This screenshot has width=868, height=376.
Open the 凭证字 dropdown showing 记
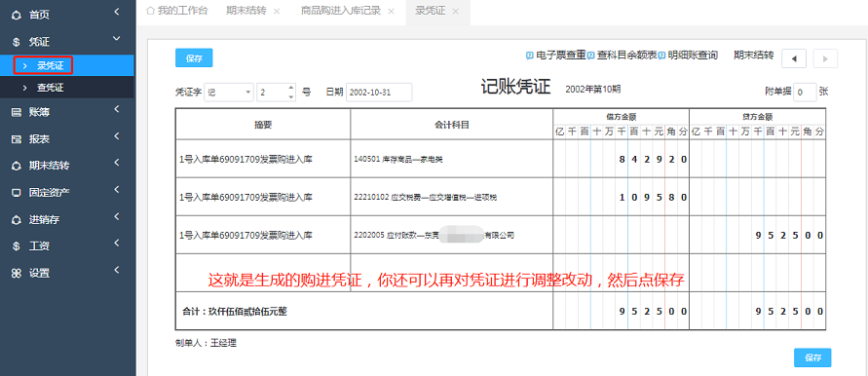point(229,93)
